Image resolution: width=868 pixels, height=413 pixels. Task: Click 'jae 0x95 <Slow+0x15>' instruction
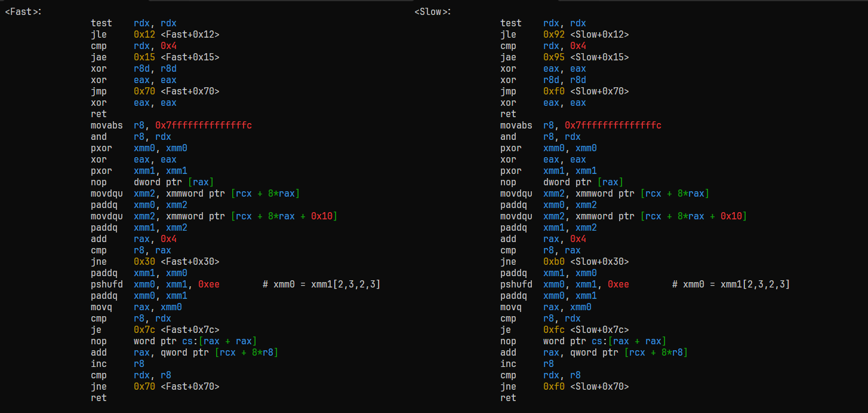(565, 57)
